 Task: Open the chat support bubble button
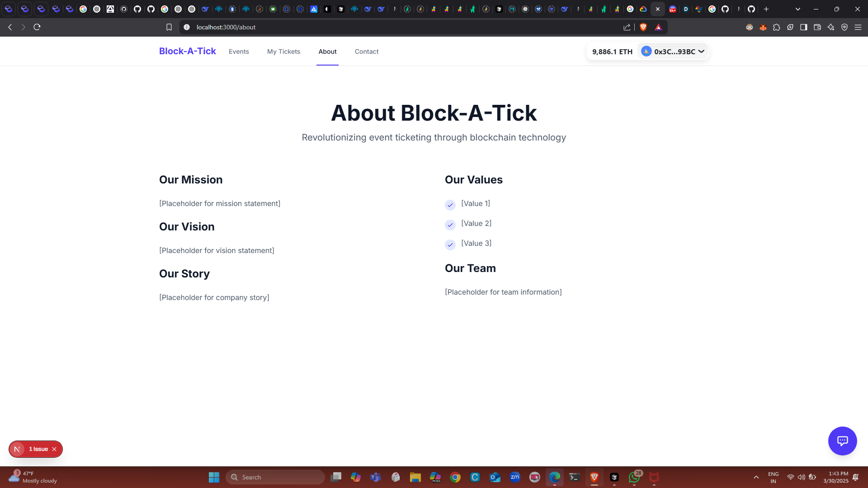tap(842, 441)
